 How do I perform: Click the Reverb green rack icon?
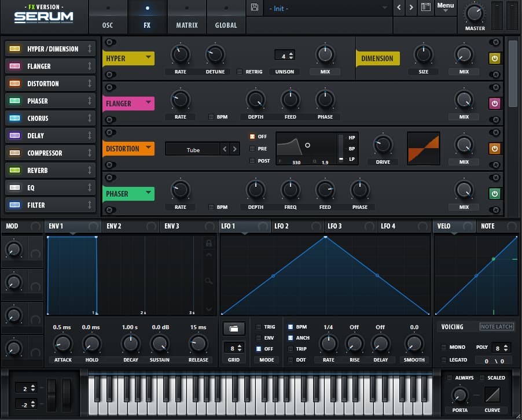(14, 171)
